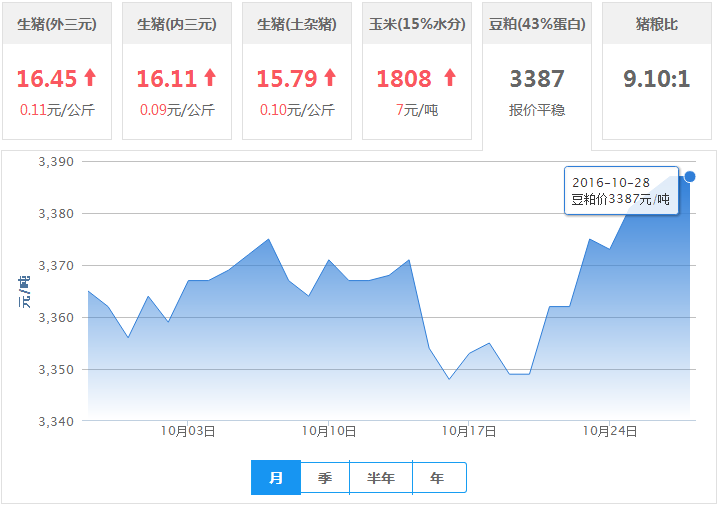Click the red up arrow beside 1808
The width and height of the screenshot is (719, 506).
[450, 78]
